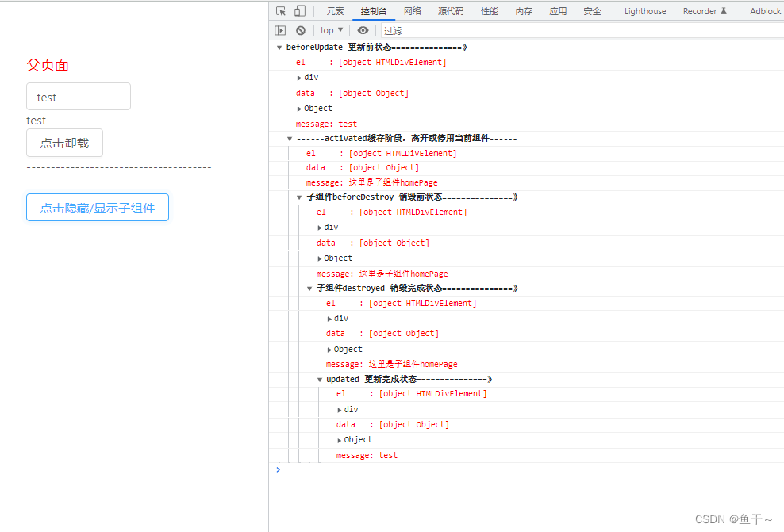Collapse the 子组件beforeDestroy group
The image size is (784, 532).
[x=299, y=197]
